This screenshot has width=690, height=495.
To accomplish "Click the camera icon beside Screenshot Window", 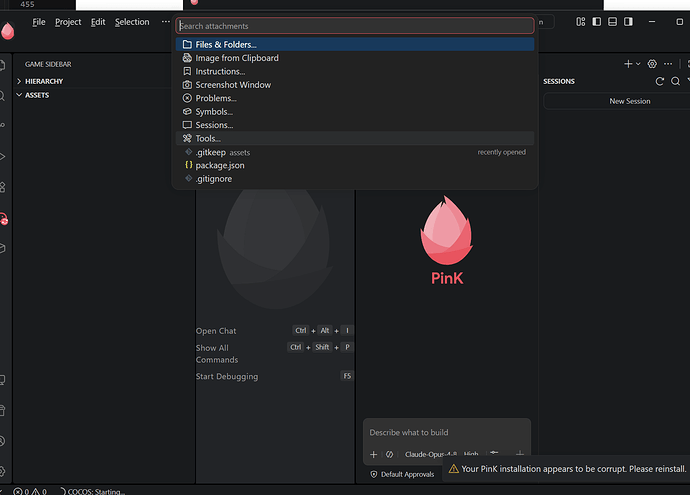I will click(187, 85).
